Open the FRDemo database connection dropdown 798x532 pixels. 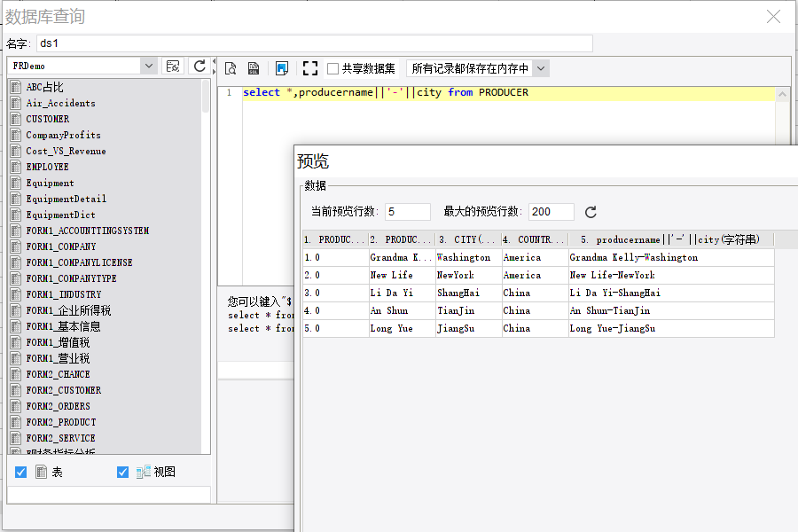coord(149,66)
